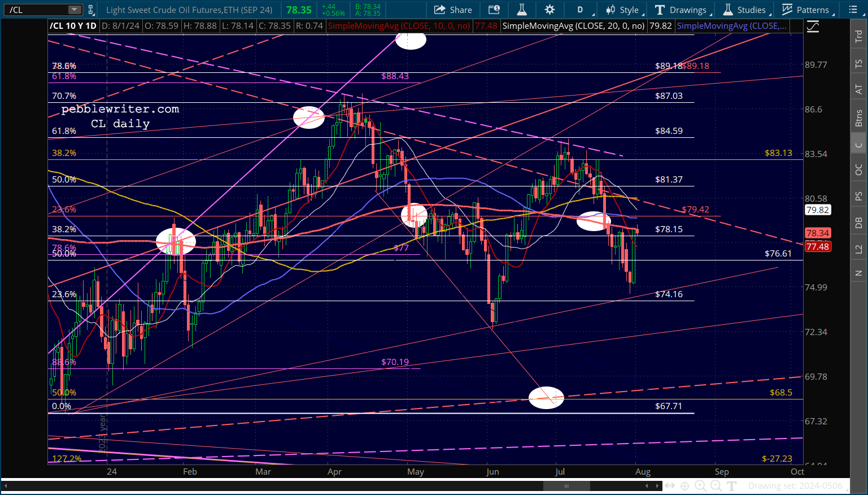This screenshot has width=868, height=495.
Task: Open the AT sidebar tab
Action: coord(858,89)
